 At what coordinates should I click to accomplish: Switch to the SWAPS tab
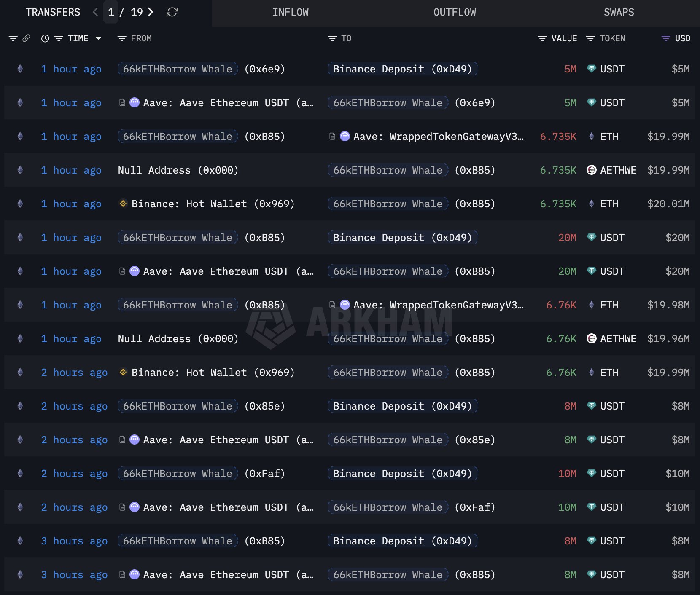click(x=619, y=12)
